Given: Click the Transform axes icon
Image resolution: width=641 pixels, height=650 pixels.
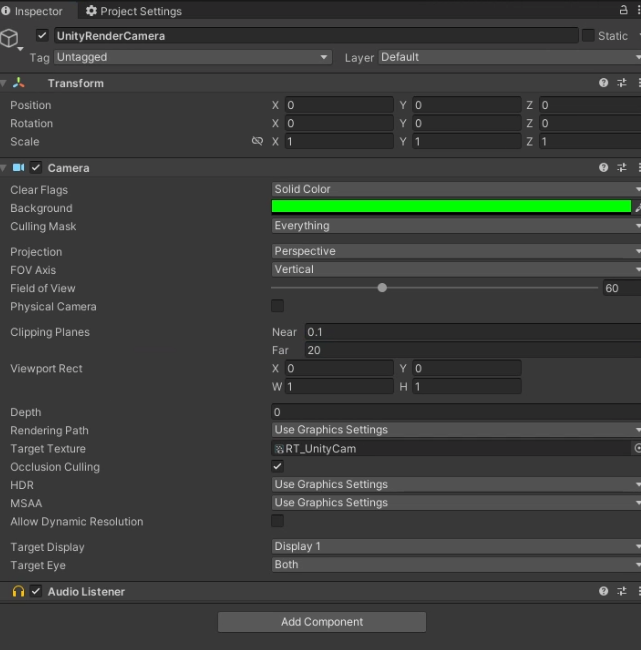Looking at the screenshot, I should tap(19, 83).
